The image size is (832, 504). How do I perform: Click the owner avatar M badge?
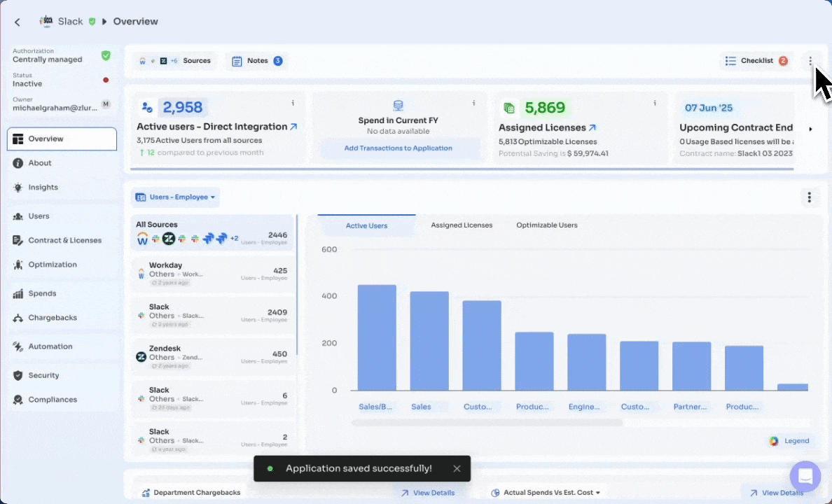click(106, 104)
